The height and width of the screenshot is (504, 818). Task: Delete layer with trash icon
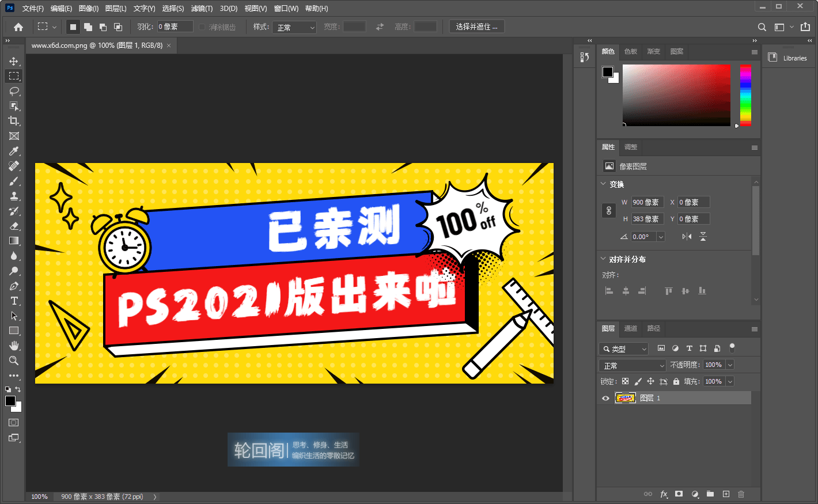click(x=741, y=494)
